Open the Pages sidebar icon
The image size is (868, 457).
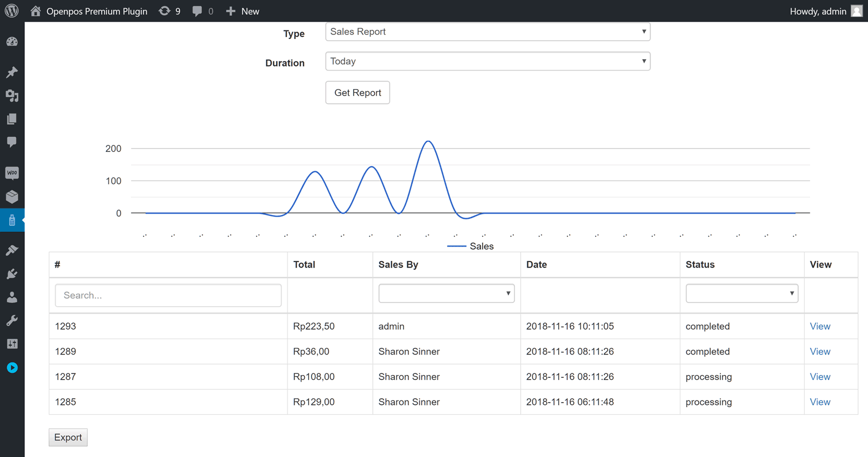(12, 119)
